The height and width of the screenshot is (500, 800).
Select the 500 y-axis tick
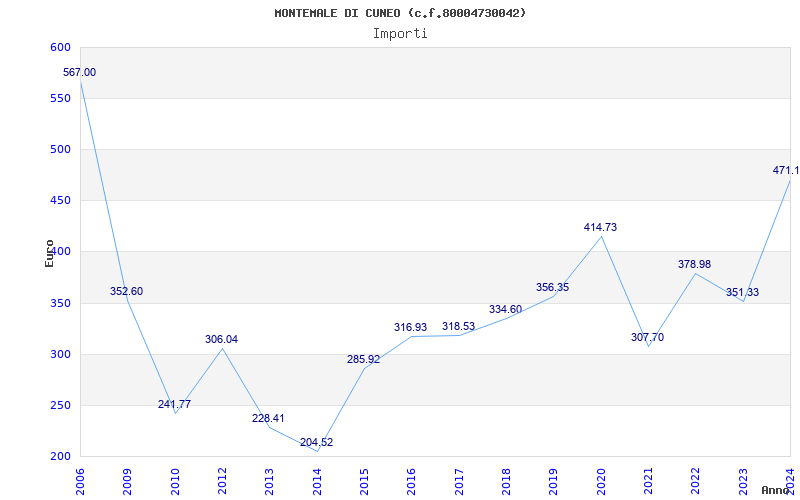tap(59, 149)
